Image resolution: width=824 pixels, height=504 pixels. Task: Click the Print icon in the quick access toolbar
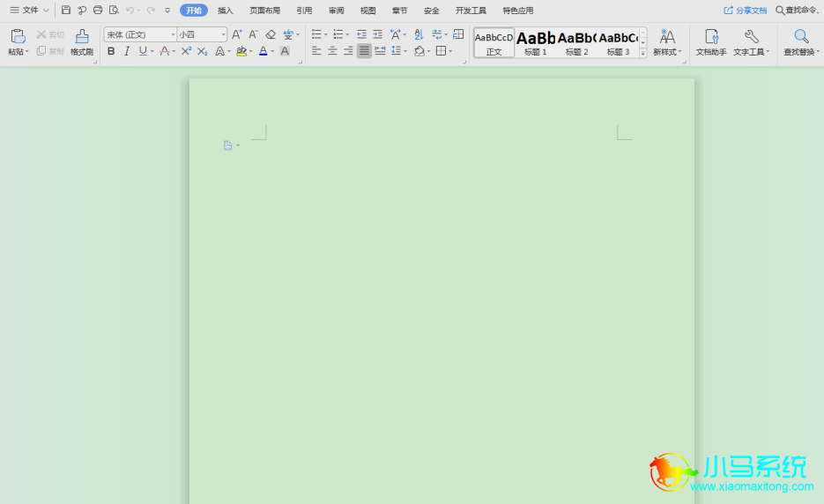98,10
